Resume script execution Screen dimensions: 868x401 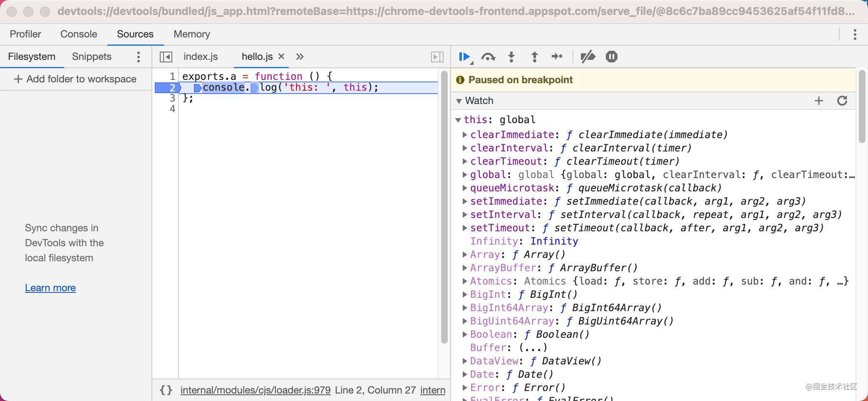[x=464, y=57]
